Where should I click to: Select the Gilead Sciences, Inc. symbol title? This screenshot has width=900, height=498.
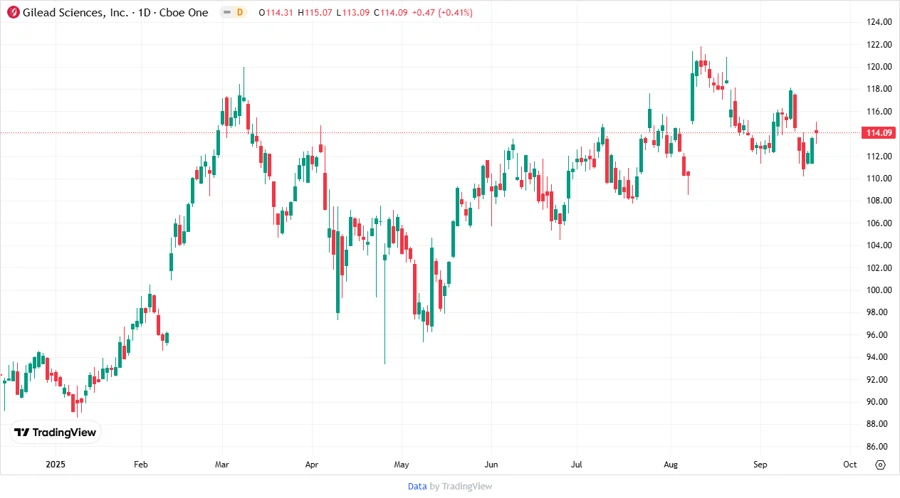(x=75, y=13)
